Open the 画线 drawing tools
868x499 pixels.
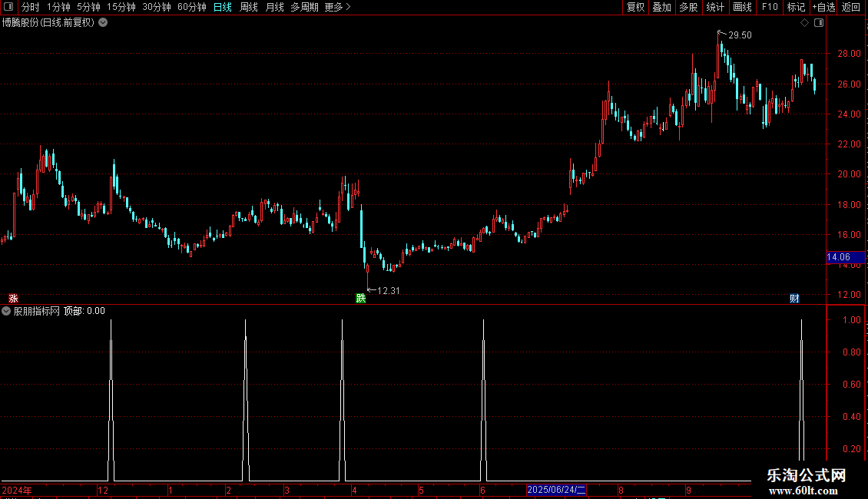coord(742,7)
